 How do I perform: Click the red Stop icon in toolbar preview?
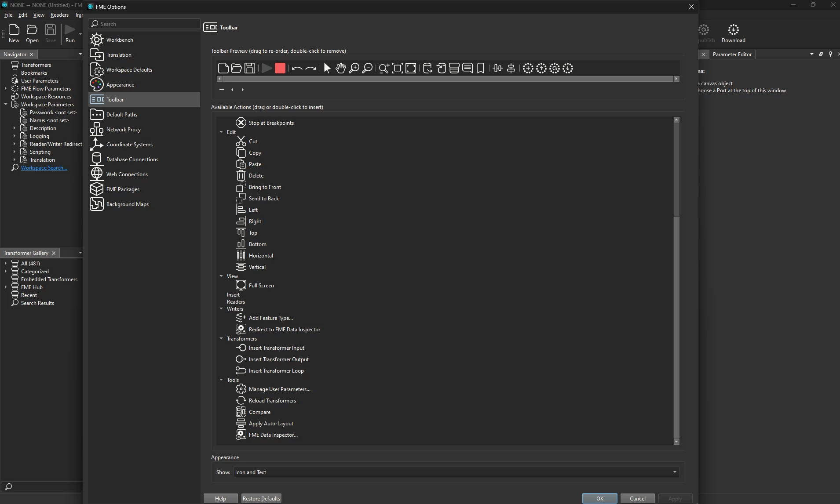[x=280, y=68]
